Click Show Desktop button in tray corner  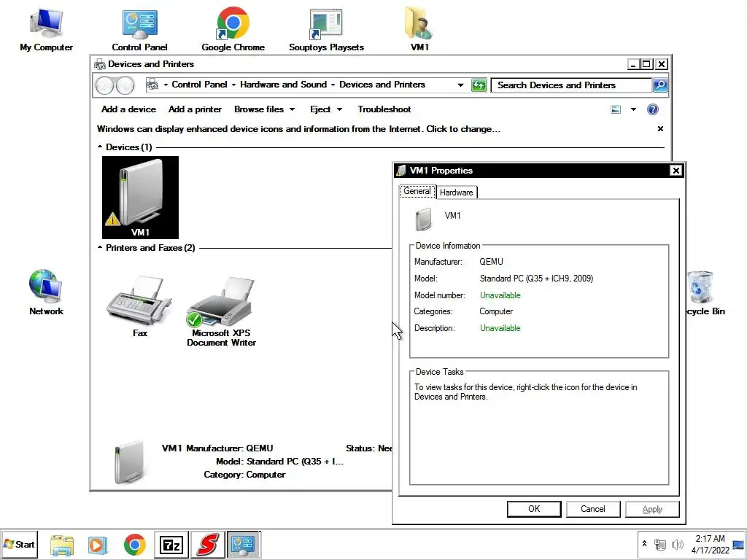click(x=738, y=544)
